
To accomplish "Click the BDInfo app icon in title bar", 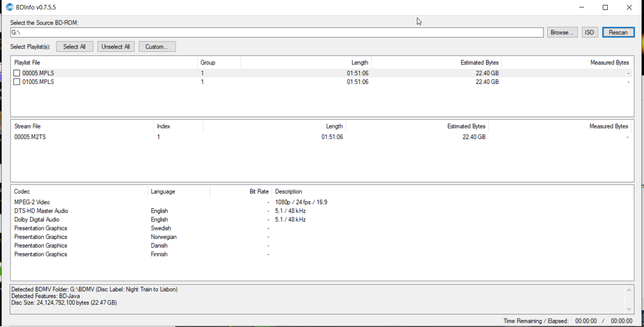I will [10, 8].
